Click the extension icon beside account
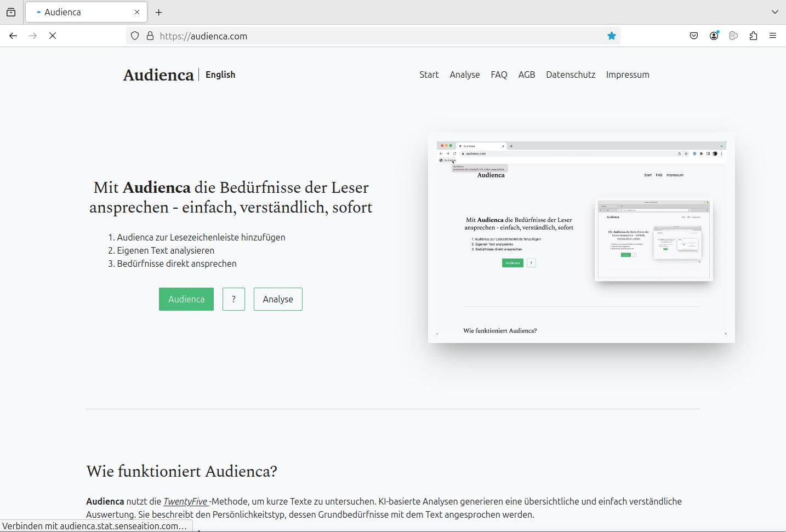 click(x=733, y=36)
